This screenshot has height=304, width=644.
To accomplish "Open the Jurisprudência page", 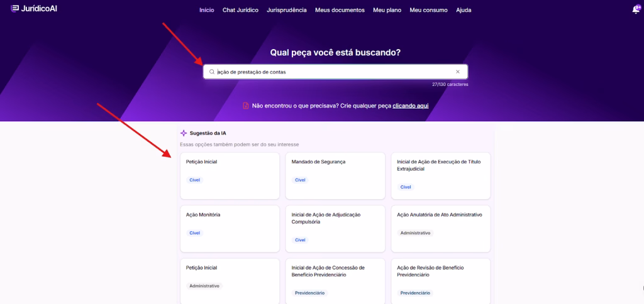I will coord(287,10).
